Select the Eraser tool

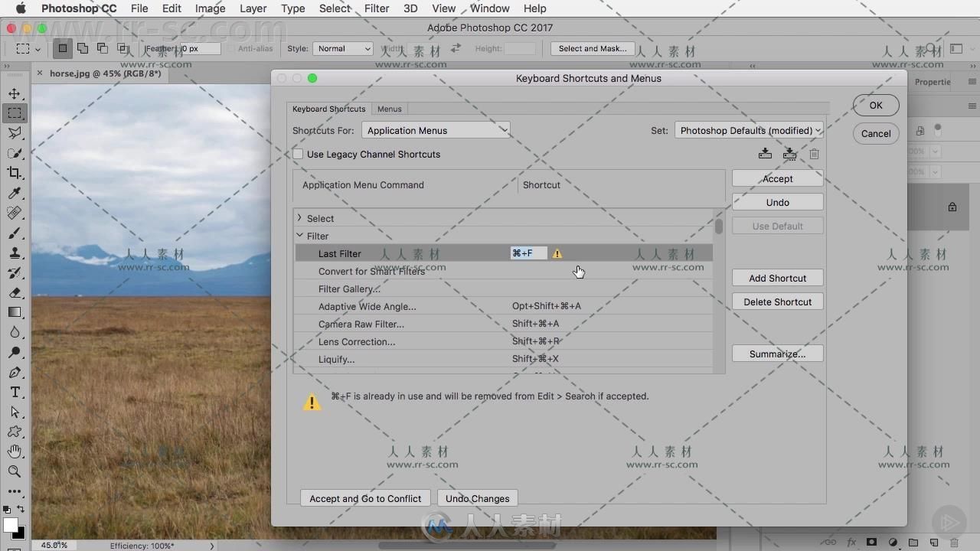[x=15, y=292]
